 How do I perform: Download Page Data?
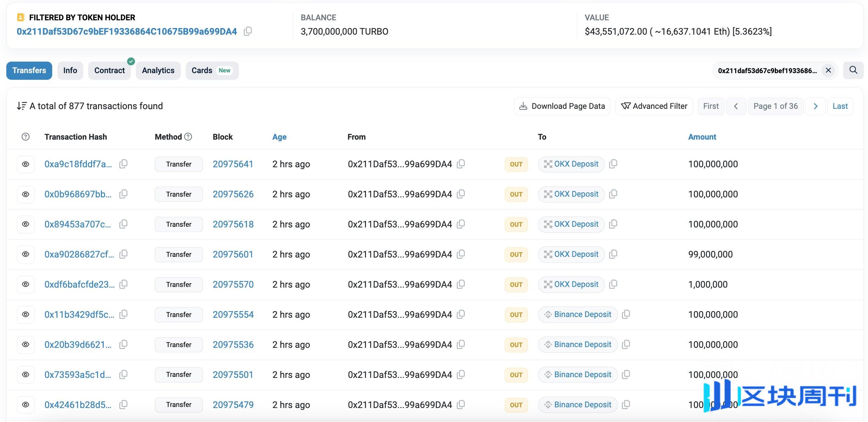click(x=562, y=106)
